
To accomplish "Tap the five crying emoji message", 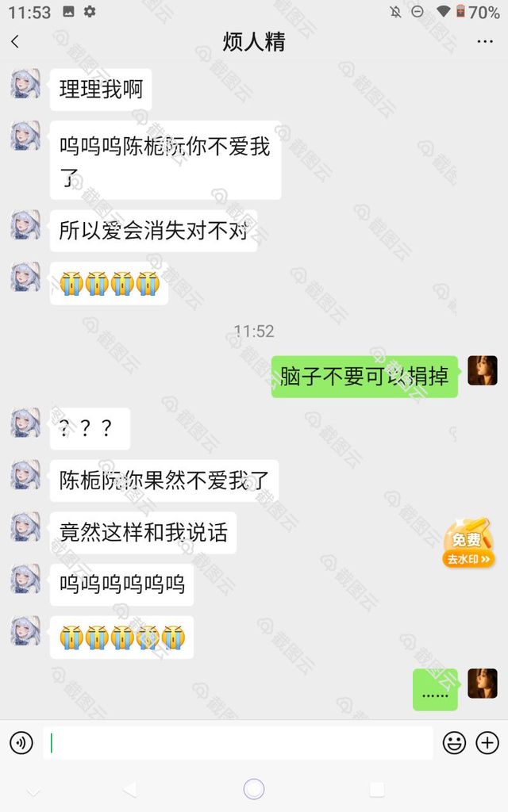I will [x=121, y=637].
